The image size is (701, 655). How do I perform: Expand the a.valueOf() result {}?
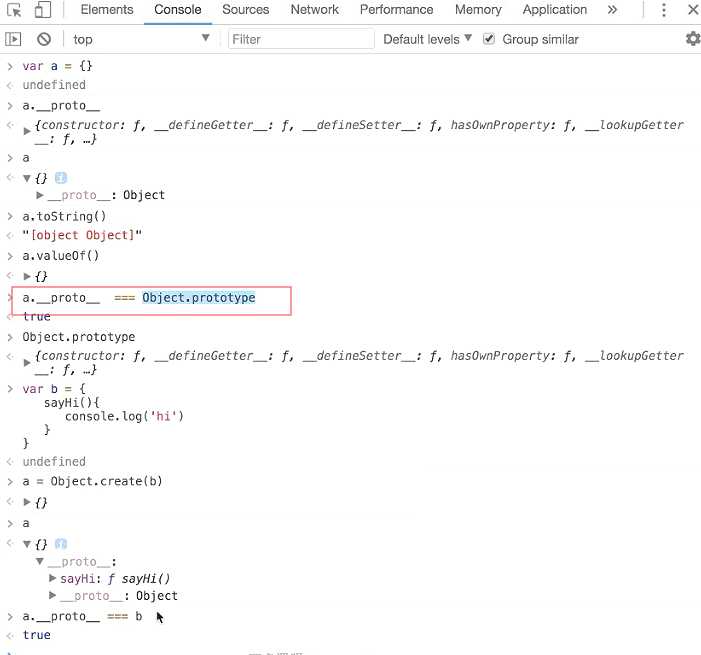coord(27,276)
